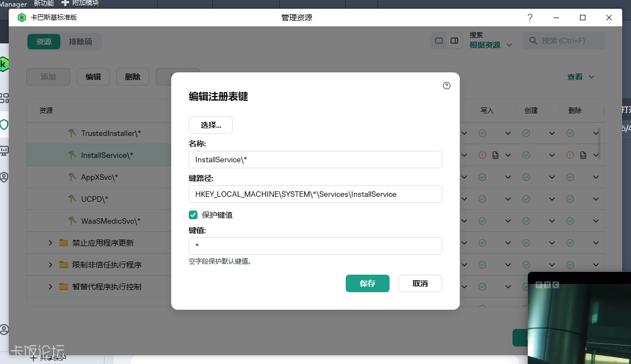Viewport: 631px width, 364px height.
Task: Click the log file icon in InstallService write column
Action: (495, 155)
